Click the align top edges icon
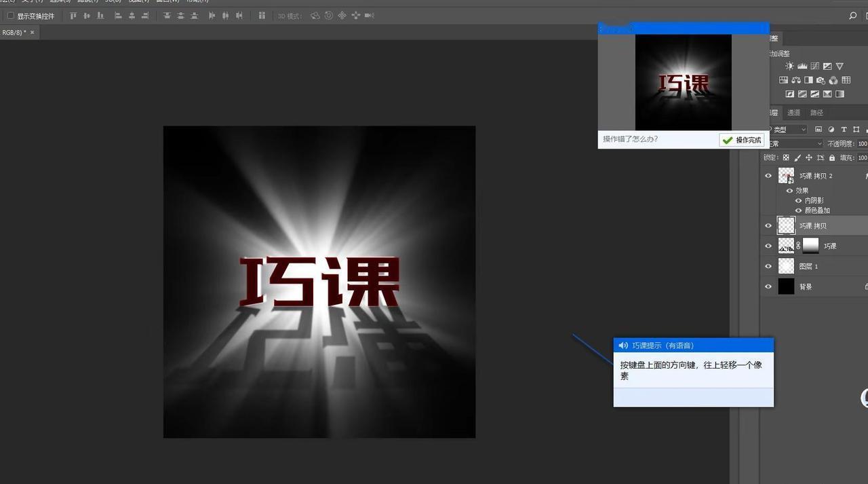This screenshot has height=484, width=868. tap(73, 16)
